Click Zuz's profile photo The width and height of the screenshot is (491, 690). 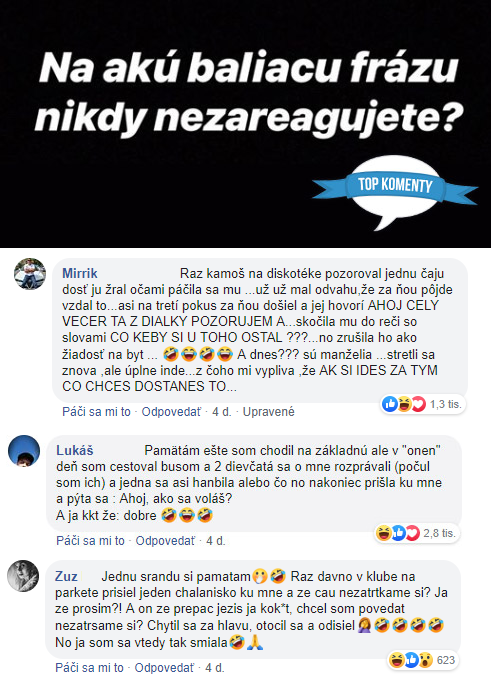pos(23,576)
